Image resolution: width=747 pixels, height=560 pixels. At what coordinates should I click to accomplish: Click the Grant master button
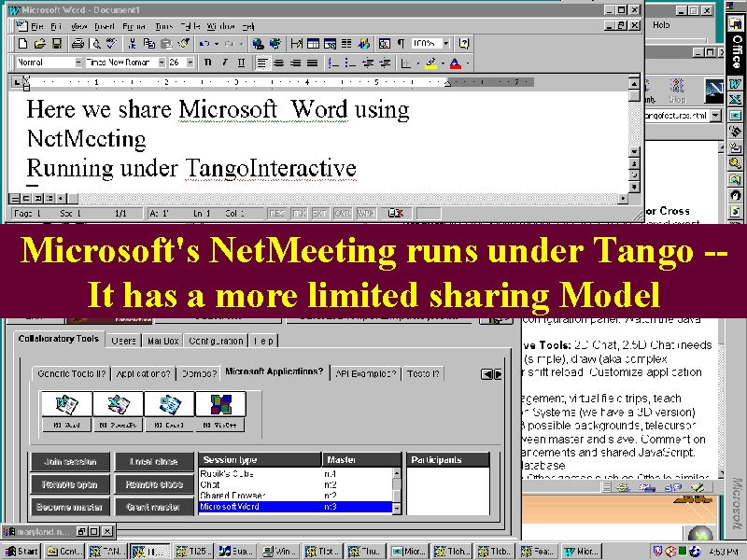pos(154,507)
